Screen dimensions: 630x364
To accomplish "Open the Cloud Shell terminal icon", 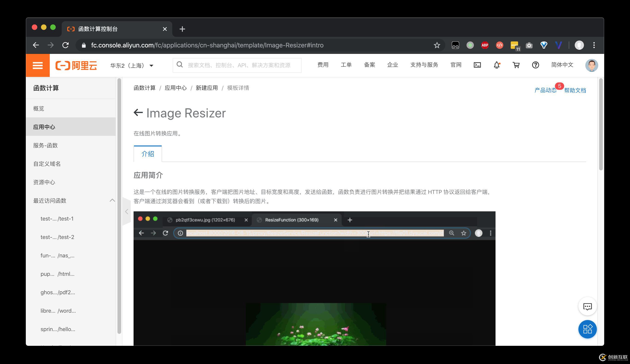I will [x=477, y=65].
